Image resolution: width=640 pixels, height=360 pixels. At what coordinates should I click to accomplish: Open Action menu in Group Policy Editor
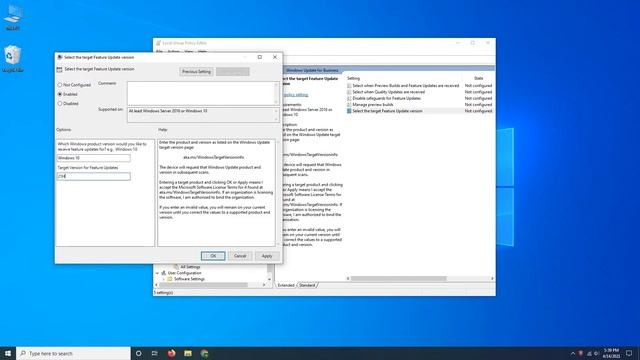tap(173, 52)
